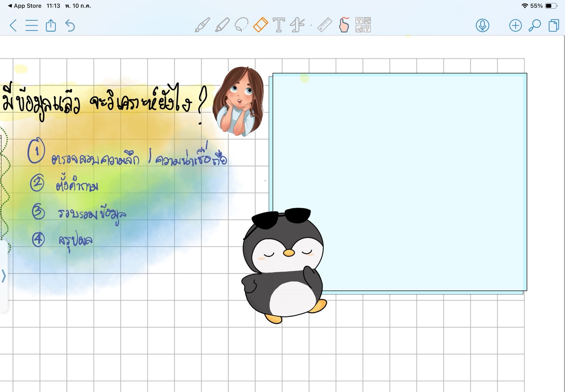The image size is (565, 392).
Task: Toggle the finger scroll hand mode
Action: coord(344,25)
